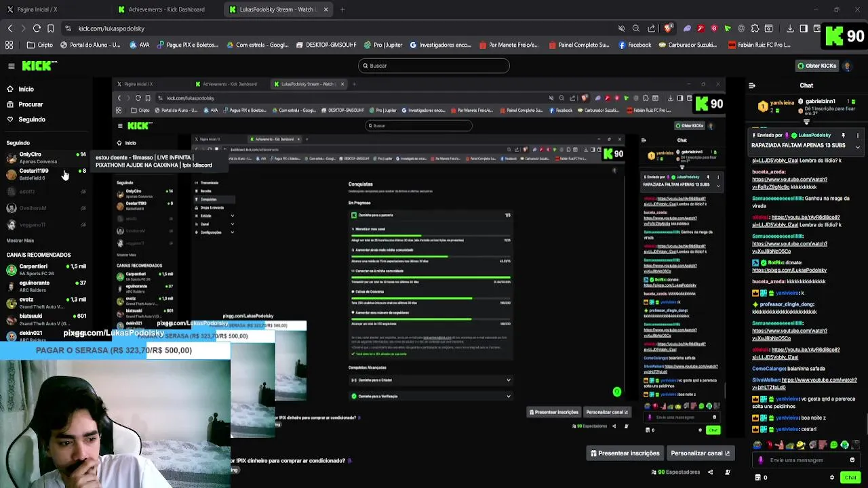Expand the chat leaderboard arrow

tap(806, 123)
